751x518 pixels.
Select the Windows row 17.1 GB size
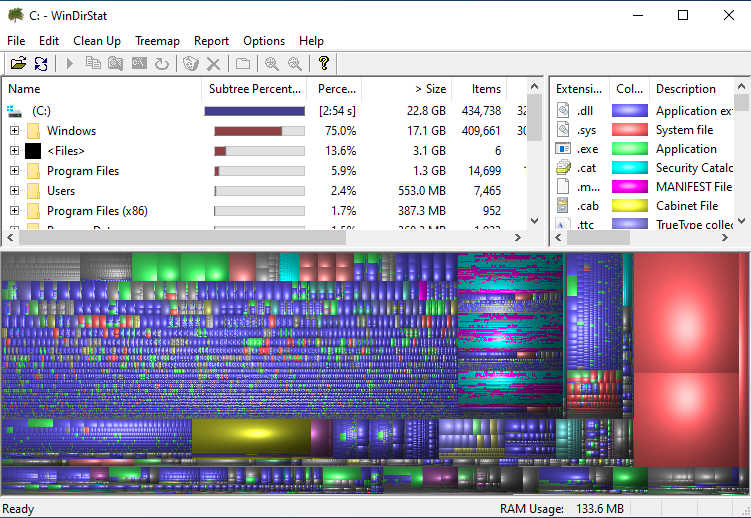[x=426, y=131]
